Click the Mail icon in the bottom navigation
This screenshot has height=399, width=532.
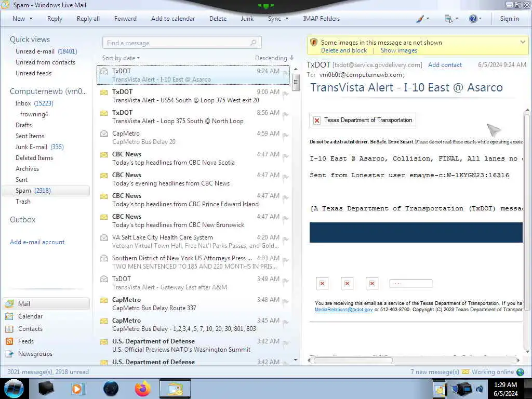tap(9, 303)
